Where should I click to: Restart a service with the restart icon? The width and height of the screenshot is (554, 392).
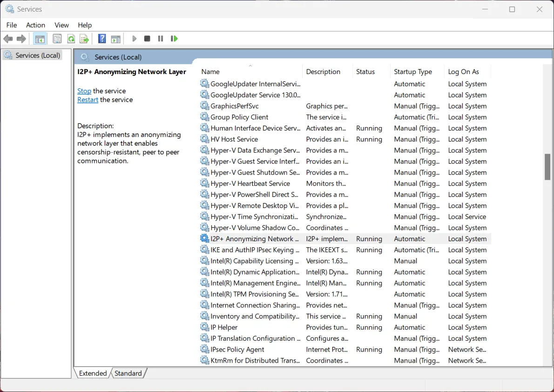point(174,39)
